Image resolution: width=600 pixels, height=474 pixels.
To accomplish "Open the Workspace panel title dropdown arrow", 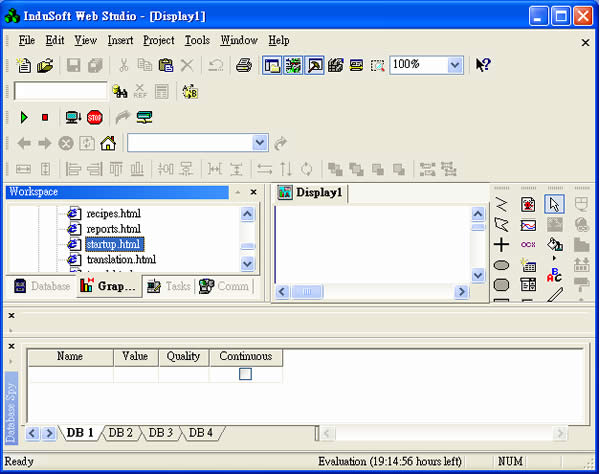I will pyautogui.click(x=237, y=191).
